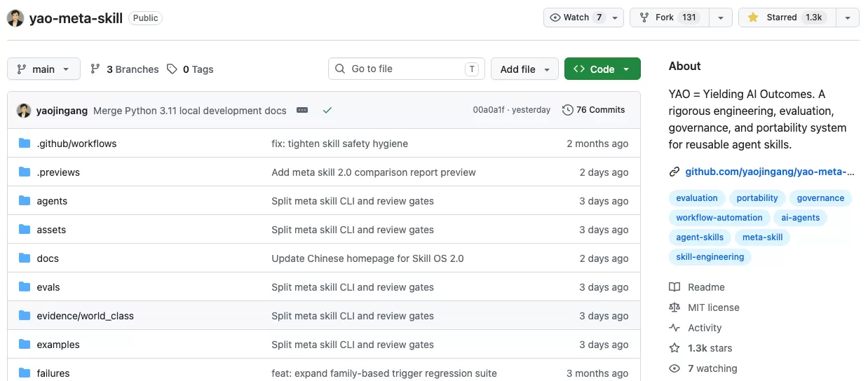The height and width of the screenshot is (381, 868).
Task: Click the yaojingang commit author avatar
Action: click(24, 110)
